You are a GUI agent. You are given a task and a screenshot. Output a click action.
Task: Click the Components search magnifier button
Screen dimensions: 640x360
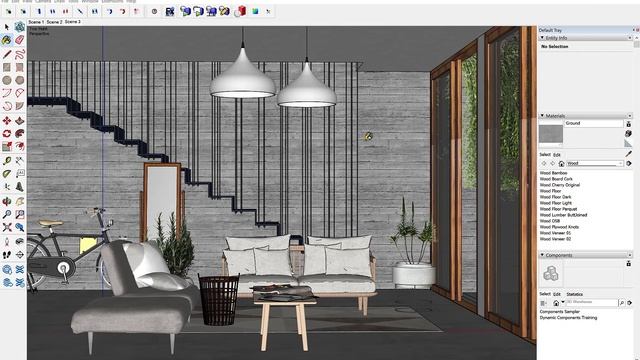pos(622,303)
